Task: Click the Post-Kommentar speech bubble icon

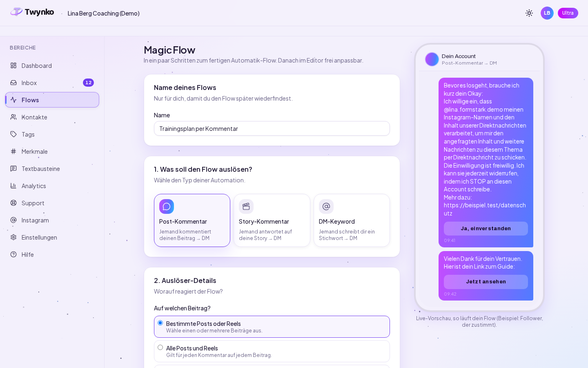Action: (167, 206)
